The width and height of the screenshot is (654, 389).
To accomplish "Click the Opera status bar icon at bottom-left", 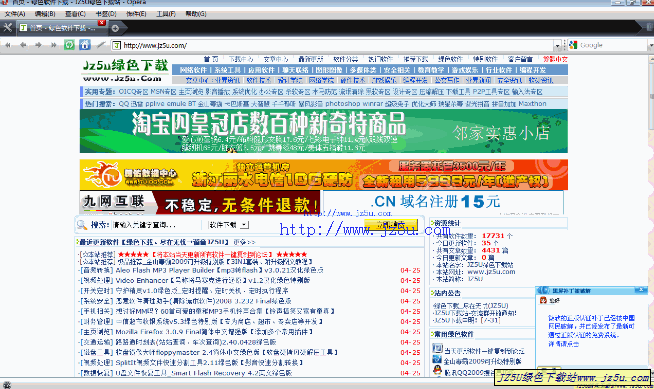I will coord(7,385).
